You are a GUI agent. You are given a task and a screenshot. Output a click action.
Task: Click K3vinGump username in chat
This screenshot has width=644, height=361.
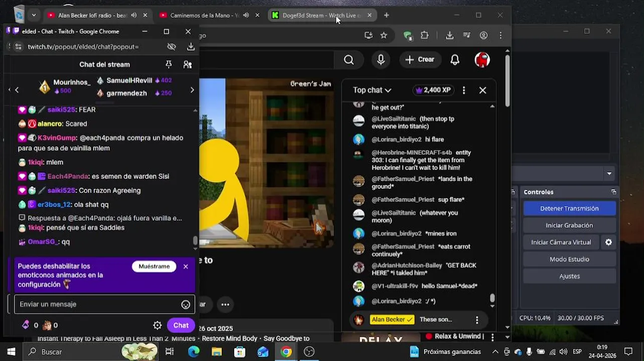point(57,137)
